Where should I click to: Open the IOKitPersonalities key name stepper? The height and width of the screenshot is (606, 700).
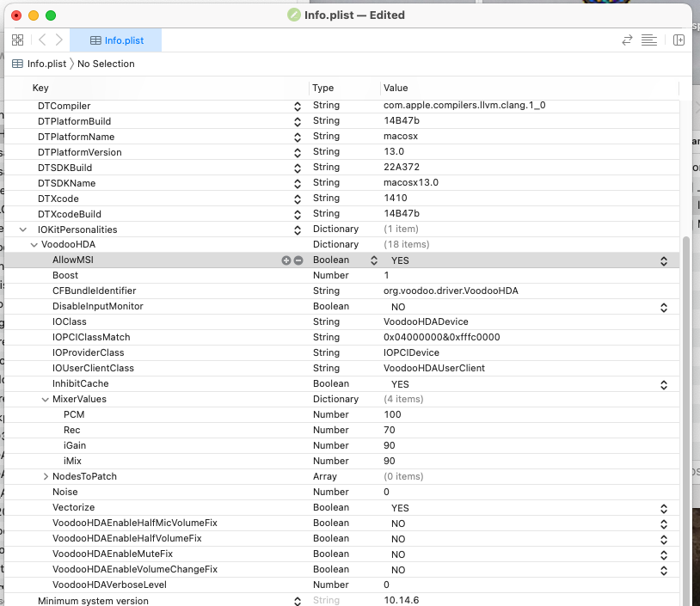point(298,230)
